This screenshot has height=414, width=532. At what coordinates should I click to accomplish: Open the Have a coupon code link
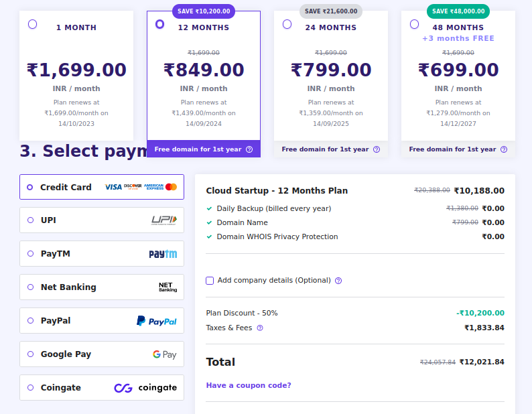point(249,385)
